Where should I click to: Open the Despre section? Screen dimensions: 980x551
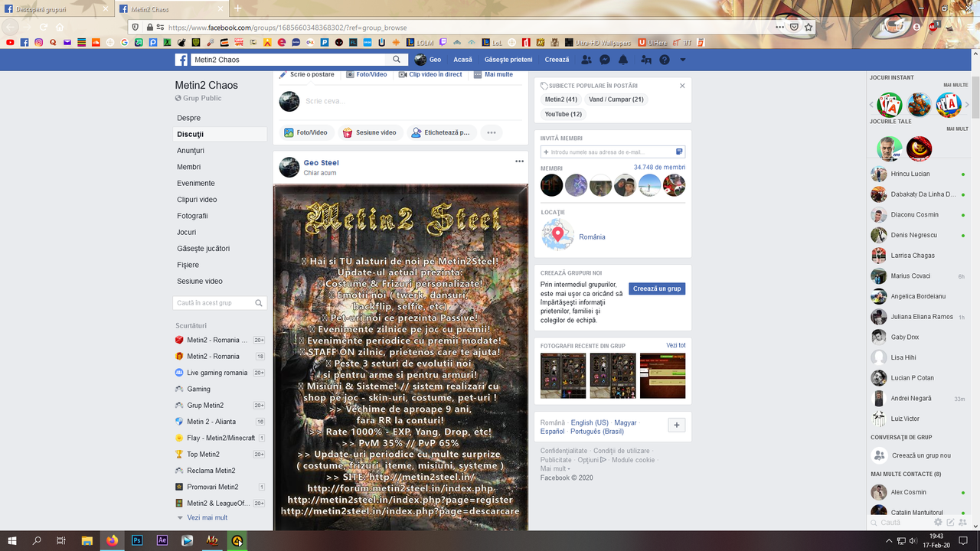point(189,118)
